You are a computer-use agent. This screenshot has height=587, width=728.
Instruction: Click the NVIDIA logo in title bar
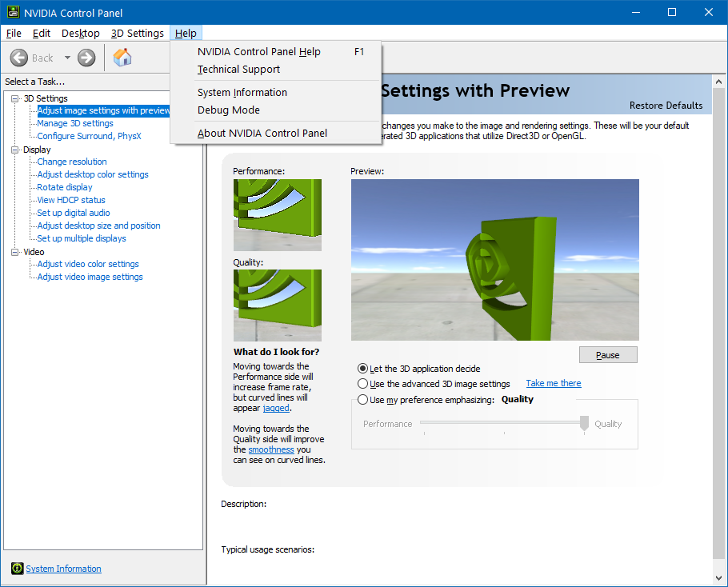pos(13,12)
